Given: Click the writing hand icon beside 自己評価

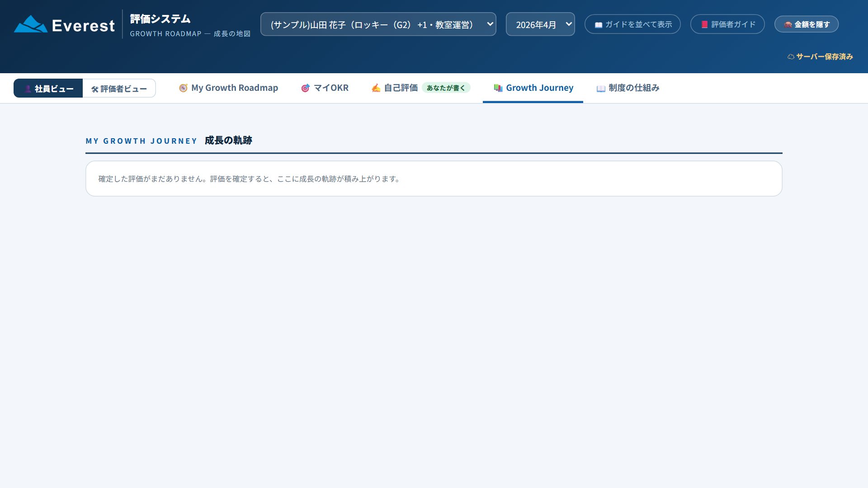Looking at the screenshot, I should (376, 88).
